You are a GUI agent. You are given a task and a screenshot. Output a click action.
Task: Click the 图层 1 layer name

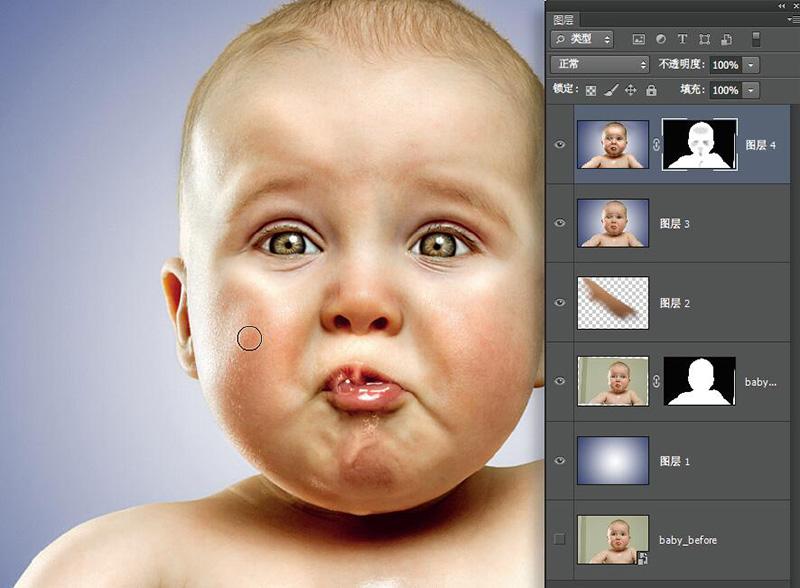pyautogui.click(x=674, y=461)
